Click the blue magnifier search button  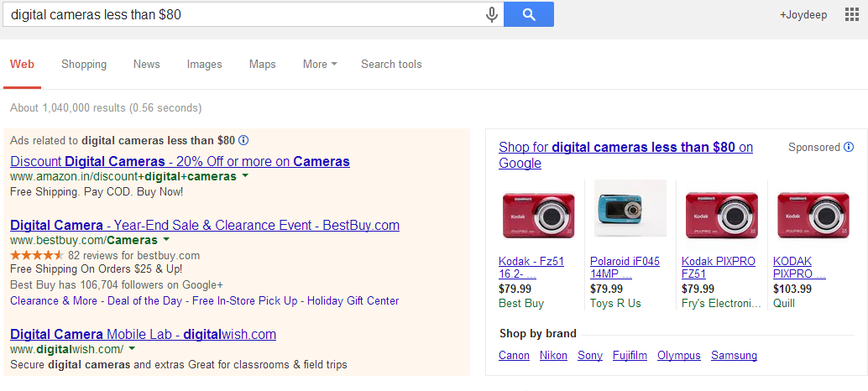point(529,15)
